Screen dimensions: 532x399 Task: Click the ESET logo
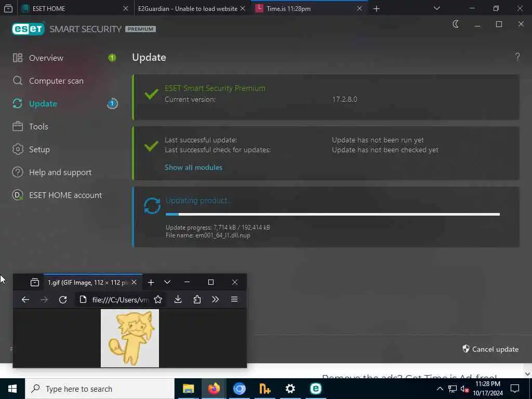(28, 29)
